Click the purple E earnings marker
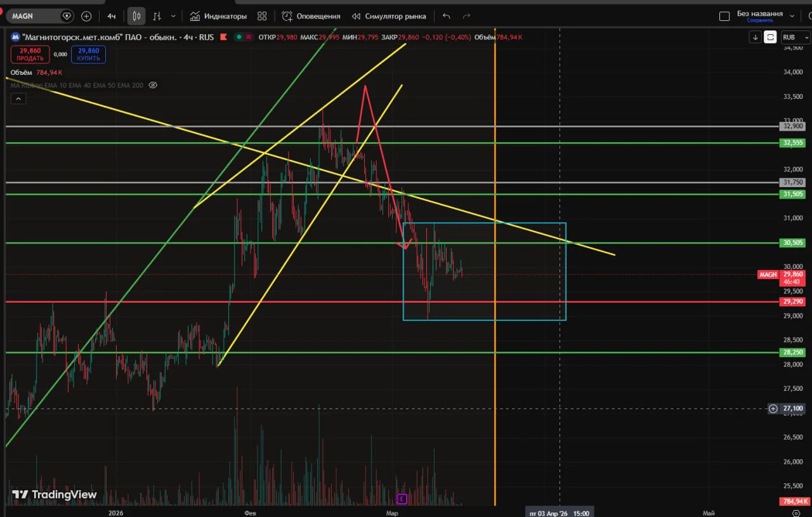 (401, 499)
